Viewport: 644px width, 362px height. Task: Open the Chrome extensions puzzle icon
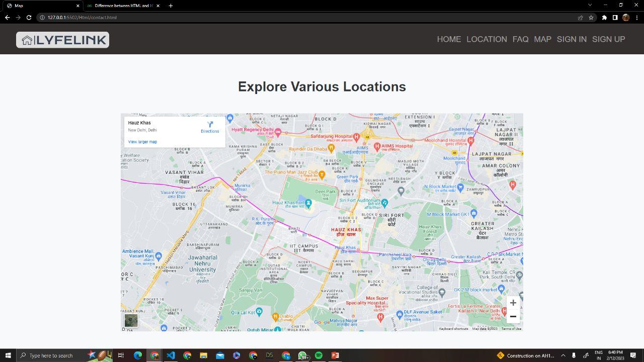tap(604, 17)
